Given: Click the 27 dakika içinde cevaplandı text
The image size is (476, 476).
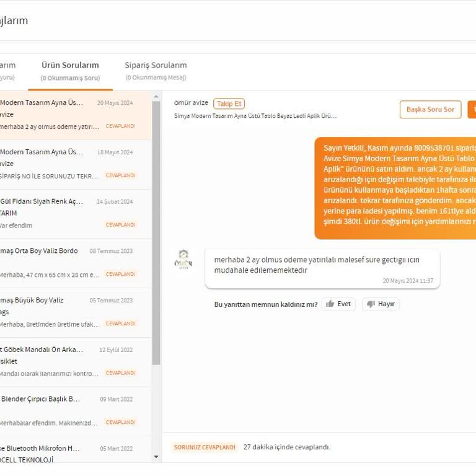Looking at the screenshot, I should [x=286, y=447].
